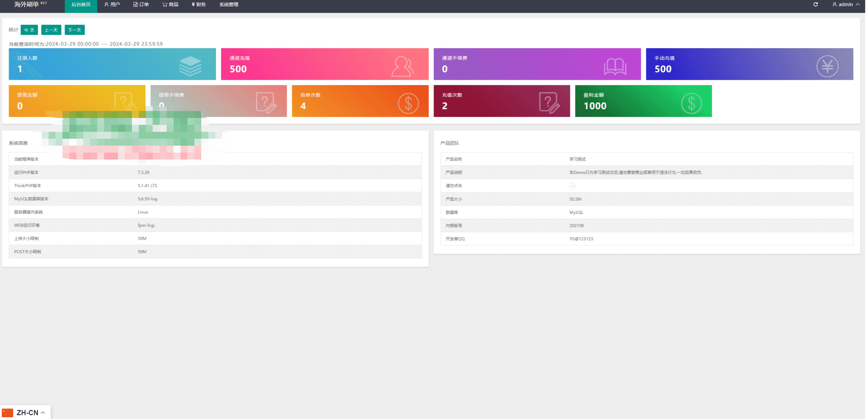
Task: Open the 订单 menu
Action: [x=141, y=5]
